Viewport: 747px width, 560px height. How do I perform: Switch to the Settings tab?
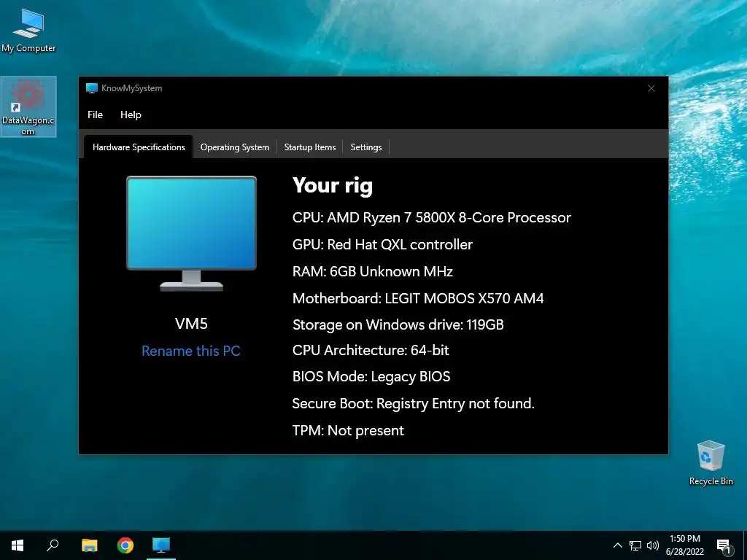point(366,147)
